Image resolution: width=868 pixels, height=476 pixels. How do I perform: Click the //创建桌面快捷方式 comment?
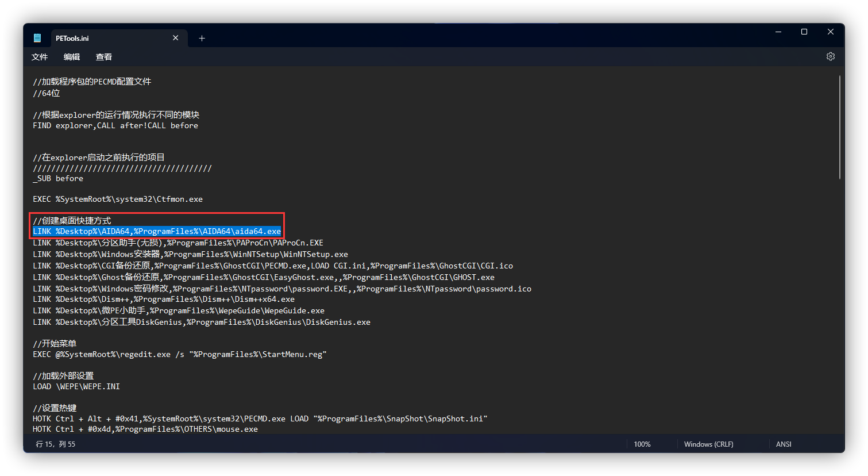coord(72,221)
